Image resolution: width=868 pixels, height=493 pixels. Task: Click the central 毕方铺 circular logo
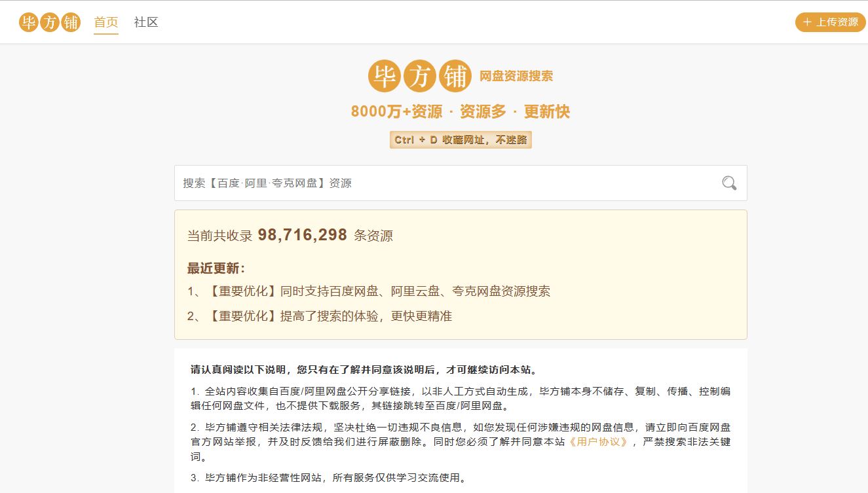pos(420,75)
